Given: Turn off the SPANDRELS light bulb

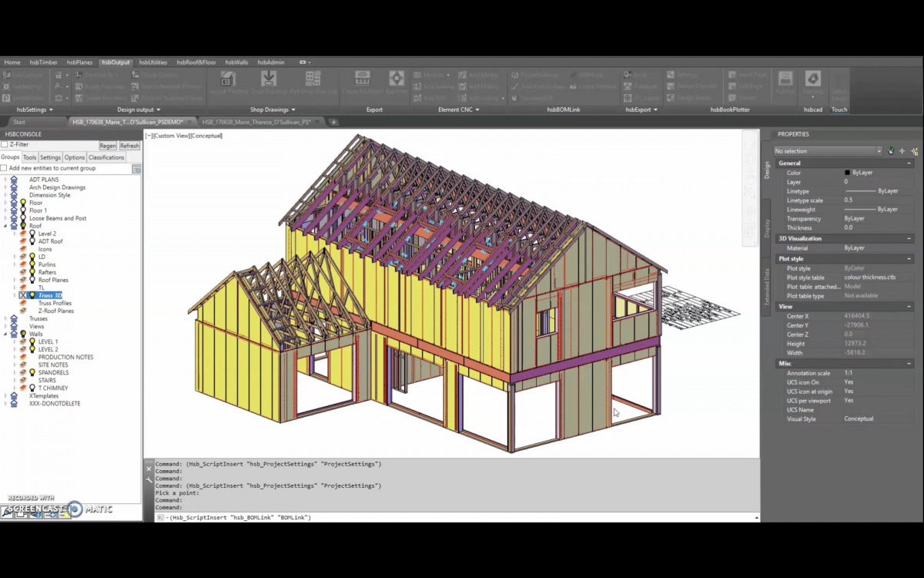Looking at the screenshot, I should click(32, 372).
